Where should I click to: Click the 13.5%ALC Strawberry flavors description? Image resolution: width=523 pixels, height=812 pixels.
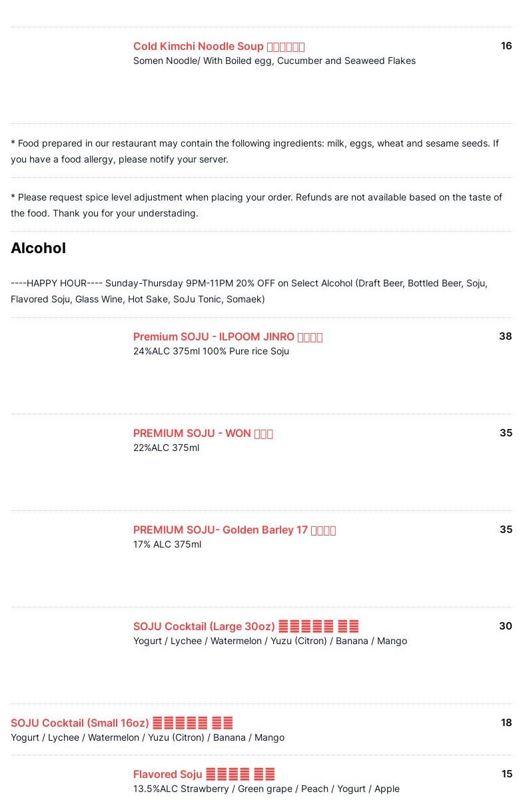(266, 789)
